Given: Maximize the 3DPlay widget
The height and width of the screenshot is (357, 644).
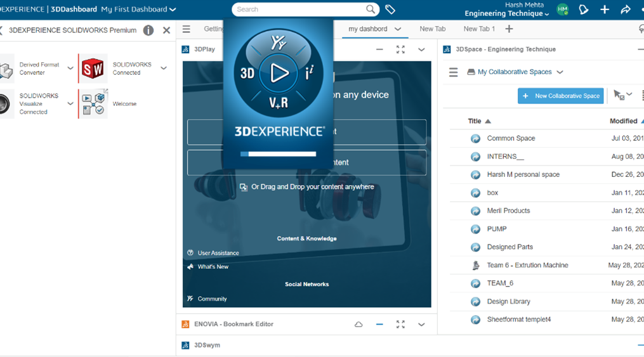Looking at the screenshot, I should [400, 49].
